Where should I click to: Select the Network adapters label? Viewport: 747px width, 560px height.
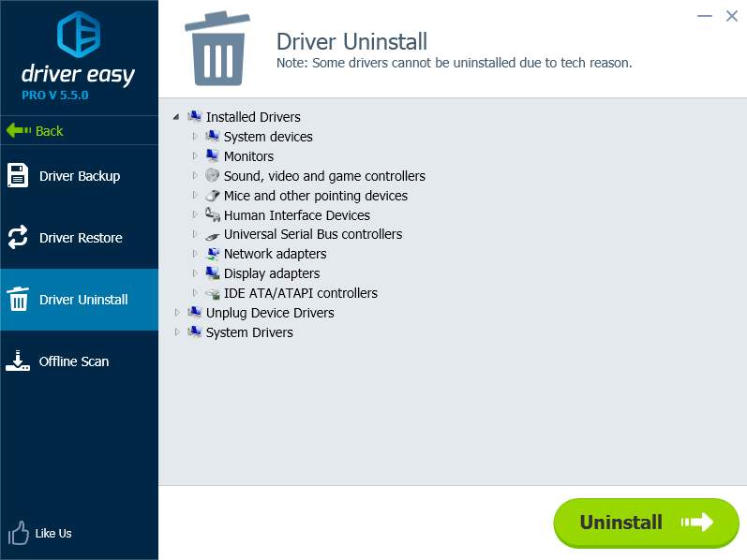(x=275, y=254)
